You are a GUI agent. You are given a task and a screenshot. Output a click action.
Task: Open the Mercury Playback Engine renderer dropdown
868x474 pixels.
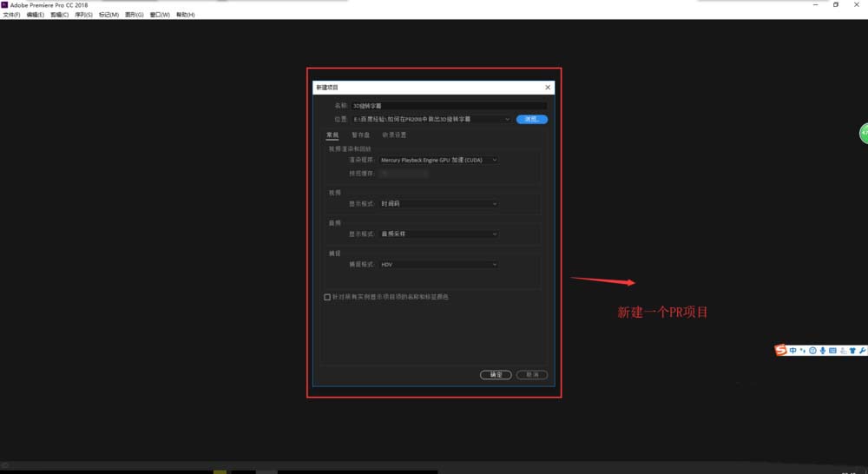(438, 160)
